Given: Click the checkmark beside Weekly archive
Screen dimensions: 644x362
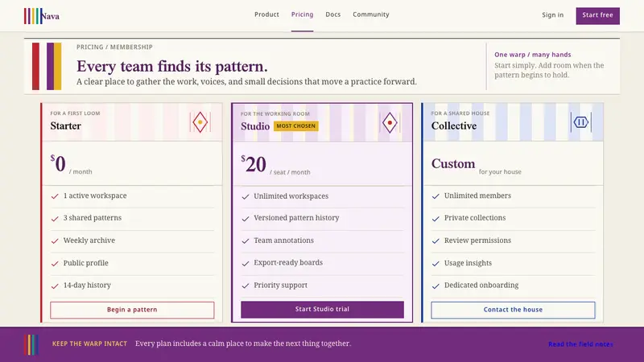Looking at the screenshot, I should click(55, 241).
